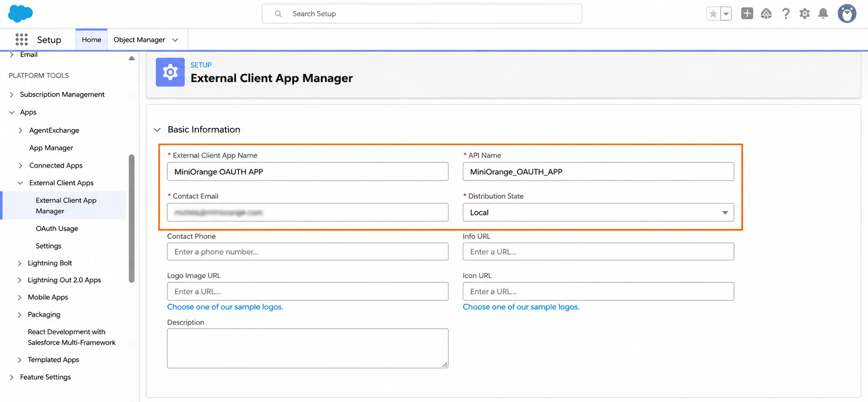
Task: Open OAuth Usage in sidebar
Action: (57, 228)
